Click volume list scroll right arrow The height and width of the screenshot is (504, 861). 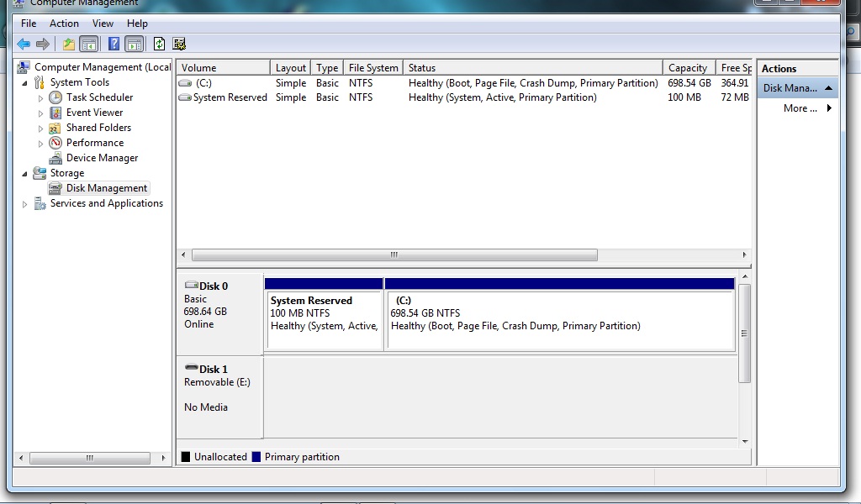click(744, 255)
